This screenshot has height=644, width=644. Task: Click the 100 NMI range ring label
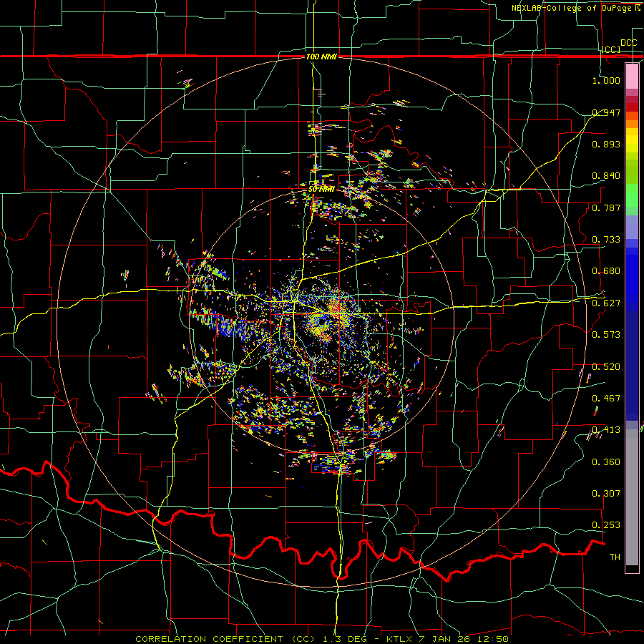coord(321,57)
